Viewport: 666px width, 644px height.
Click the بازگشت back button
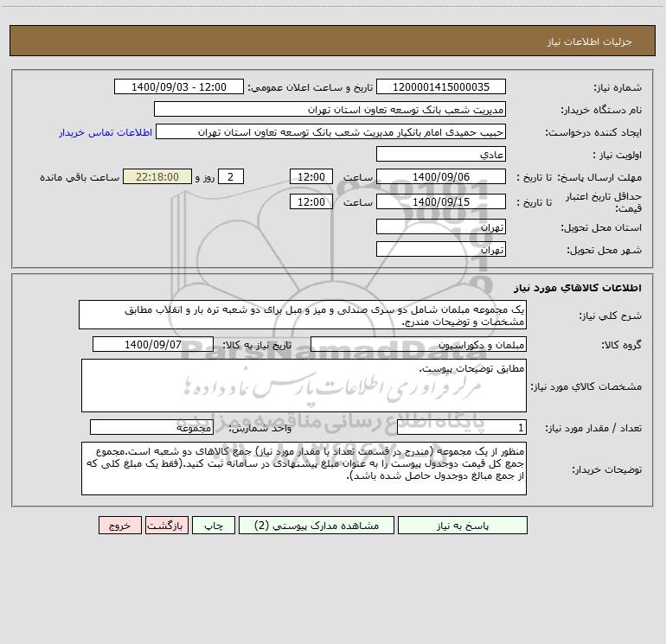pyautogui.click(x=166, y=526)
